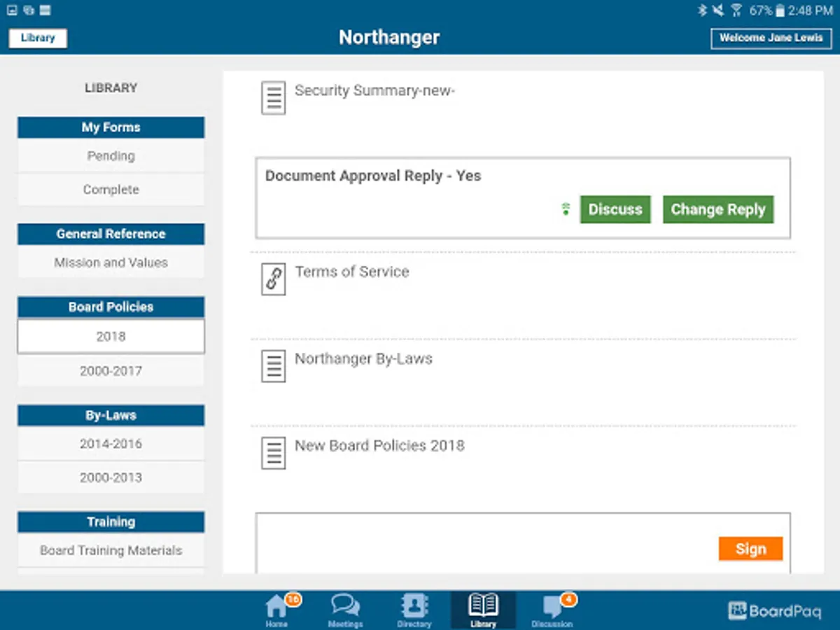Open Board Training Materials
Screen dimensions: 840x630
(111, 550)
